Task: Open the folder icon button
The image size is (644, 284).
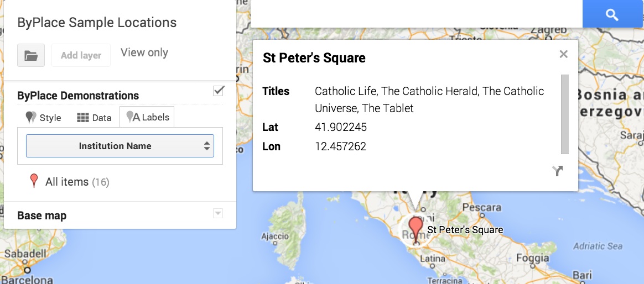Action: 31,55
